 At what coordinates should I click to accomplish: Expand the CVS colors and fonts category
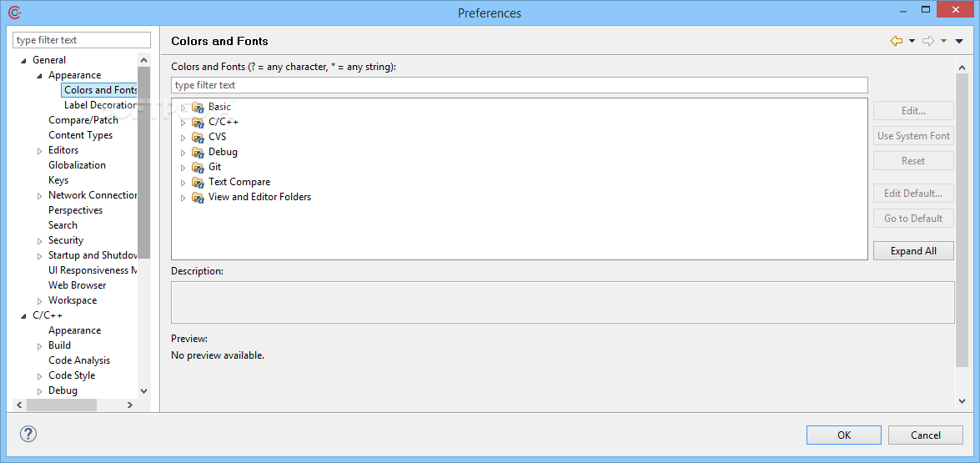pyautogui.click(x=183, y=138)
